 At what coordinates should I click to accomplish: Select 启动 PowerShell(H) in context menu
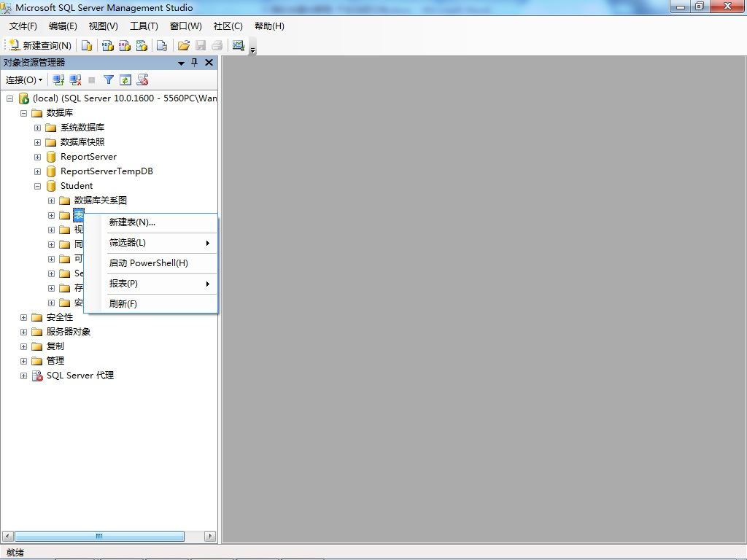(x=151, y=263)
